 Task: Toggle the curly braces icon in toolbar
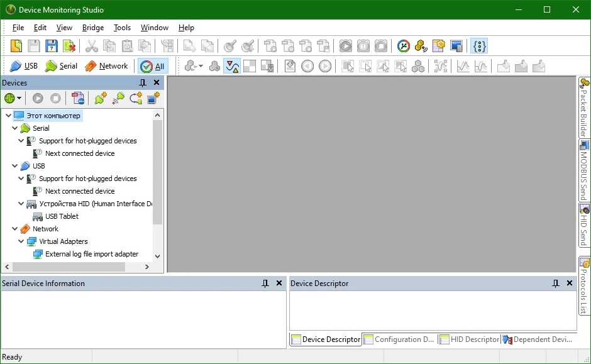click(479, 46)
